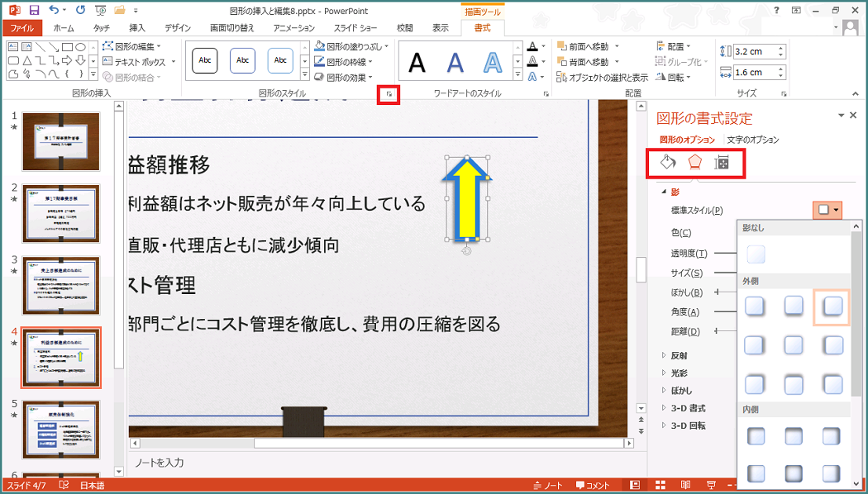This screenshot has height=494, width=868.
Task: Open Size & Properties pane icon
Action: [x=722, y=162]
